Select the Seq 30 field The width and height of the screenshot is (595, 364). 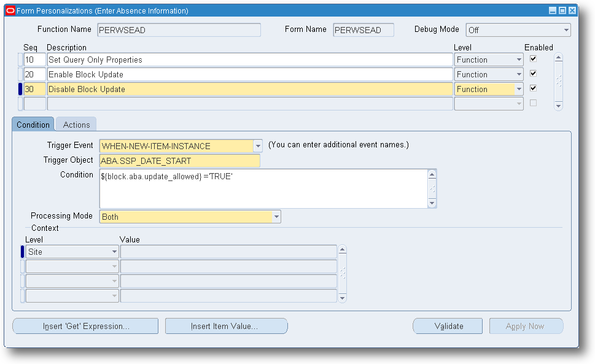coord(35,90)
